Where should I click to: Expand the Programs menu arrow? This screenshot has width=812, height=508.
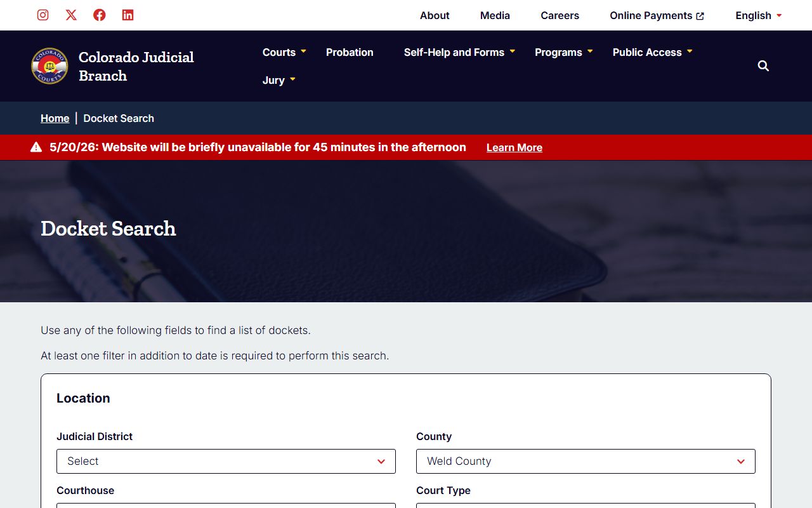[x=590, y=51]
